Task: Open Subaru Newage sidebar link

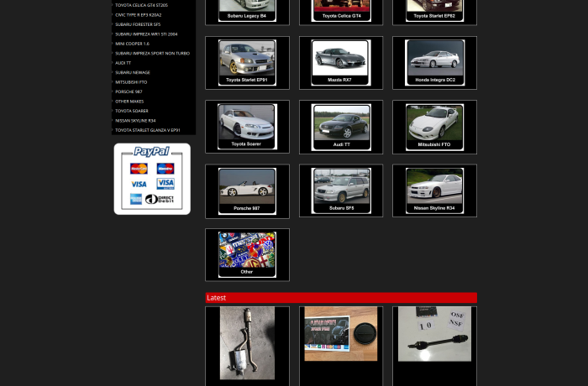Action: click(133, 73)
